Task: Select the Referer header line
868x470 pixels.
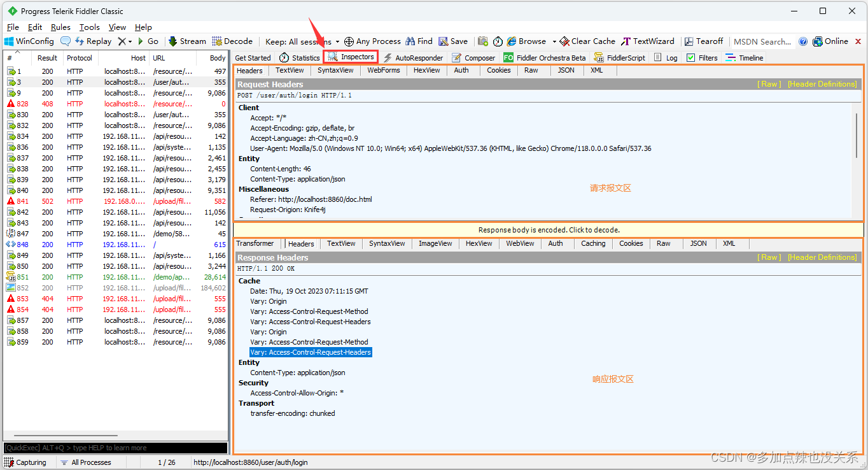Action: (311, 199)
